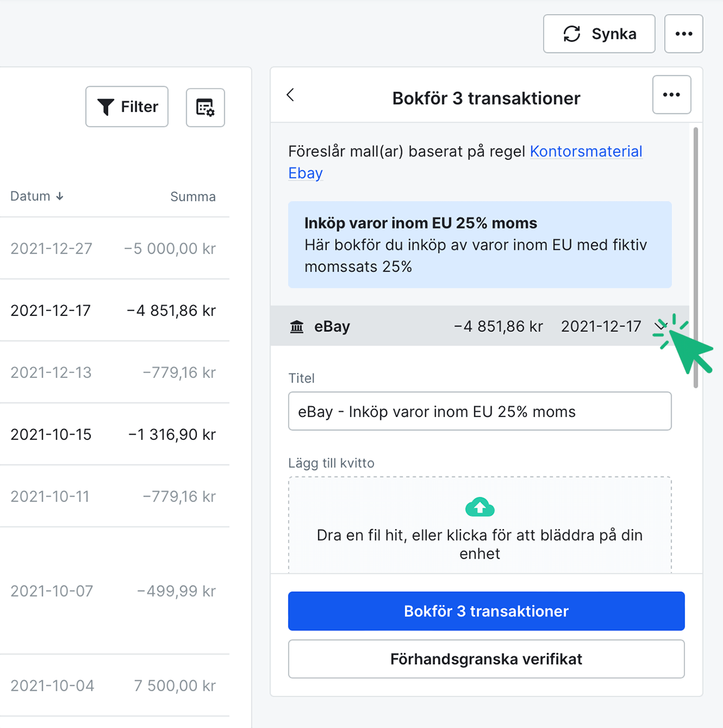This screenshot has width=723, height=728.
Task: Select the Inköp varor inom EU template
Action: 480,244
